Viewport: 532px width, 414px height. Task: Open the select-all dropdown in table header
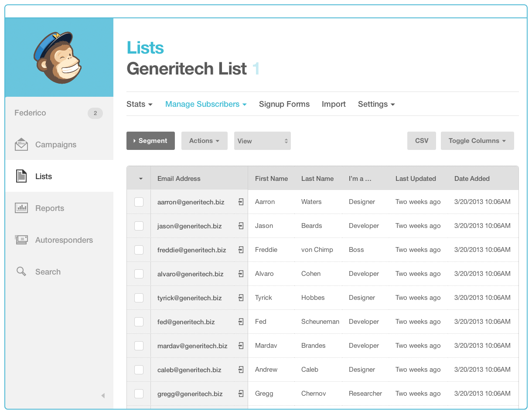pyautogui.click(x=140, y=179)
